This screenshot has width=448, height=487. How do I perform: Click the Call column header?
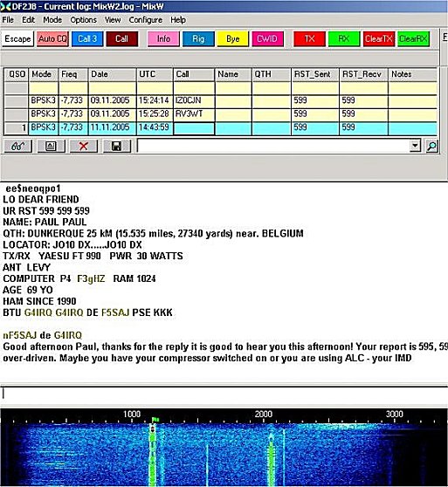[194, 74]
